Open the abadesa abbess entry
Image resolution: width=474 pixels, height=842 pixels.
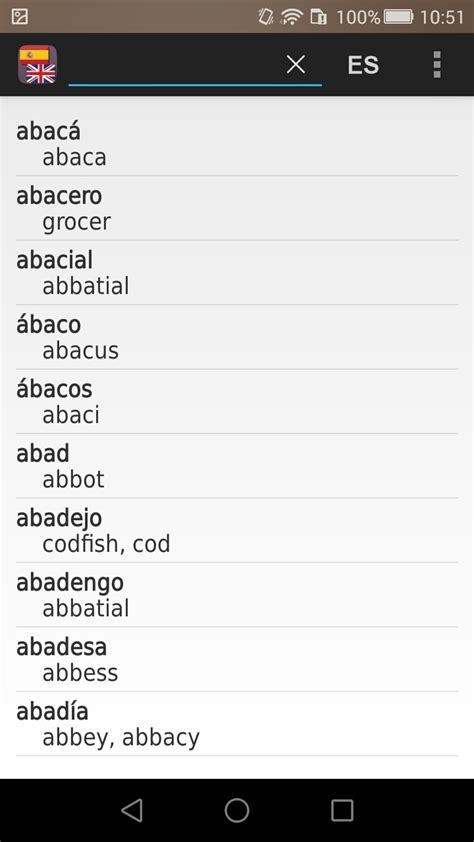click(237, 659)
